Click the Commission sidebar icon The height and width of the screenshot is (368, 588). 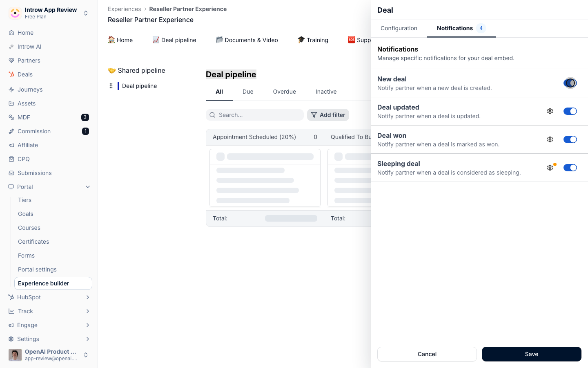(11, 131)
